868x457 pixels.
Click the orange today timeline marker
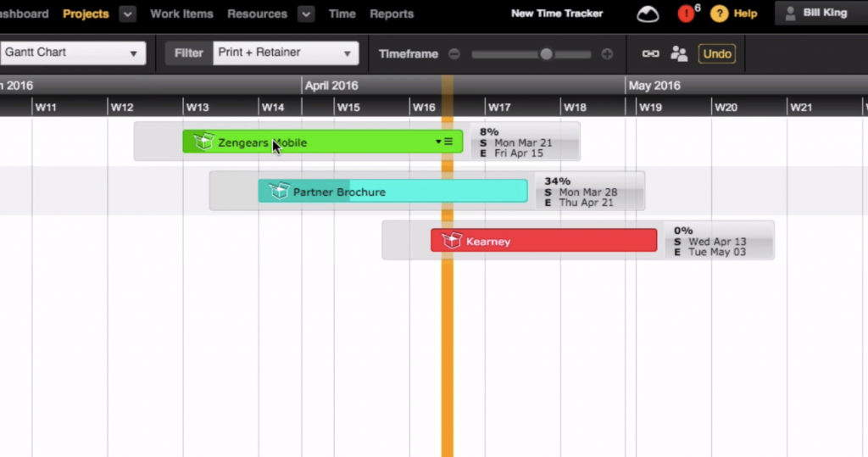(x=448, y=288)
